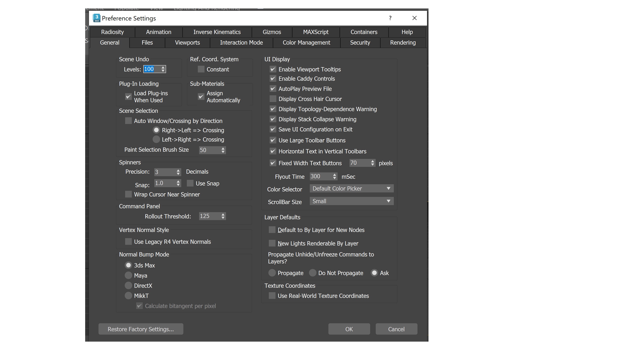Enable Display Cross Hair Cursor
The image size is (636, 364).
273,99
